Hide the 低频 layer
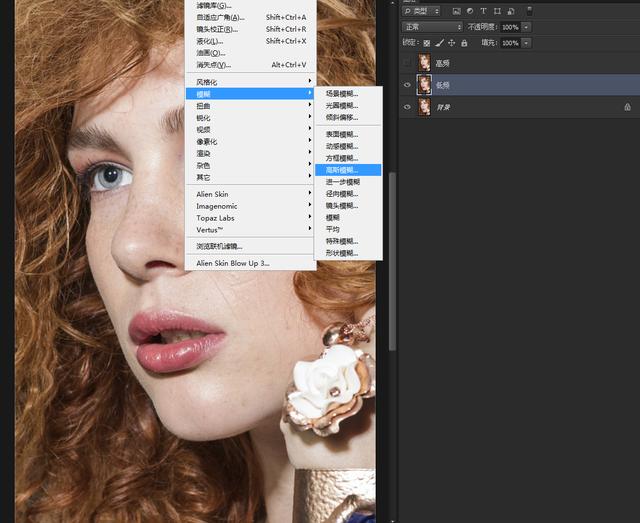 coord(407,85)
